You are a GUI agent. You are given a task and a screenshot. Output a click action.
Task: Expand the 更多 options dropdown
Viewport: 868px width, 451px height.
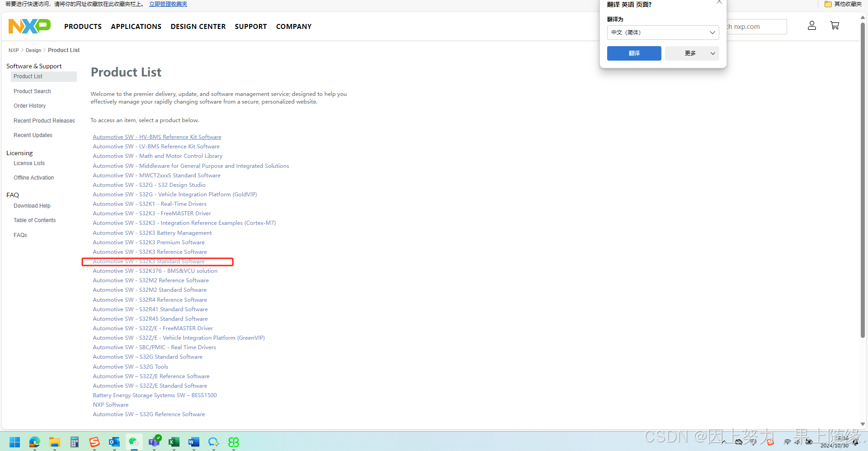[x=692, y=53]
